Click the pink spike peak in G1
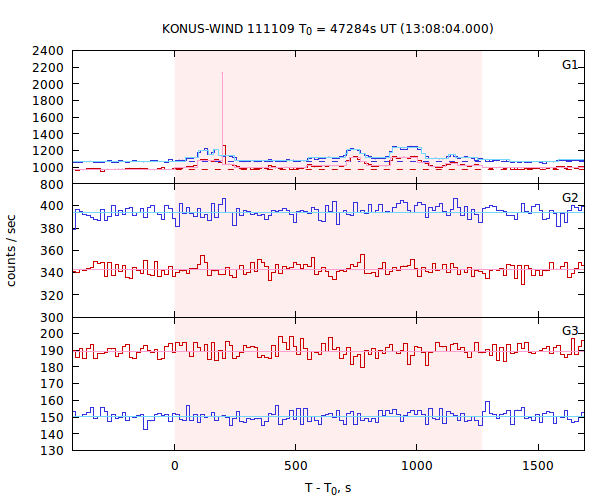Viewport: 600px width, 500px height. click(x=222, y=73)
